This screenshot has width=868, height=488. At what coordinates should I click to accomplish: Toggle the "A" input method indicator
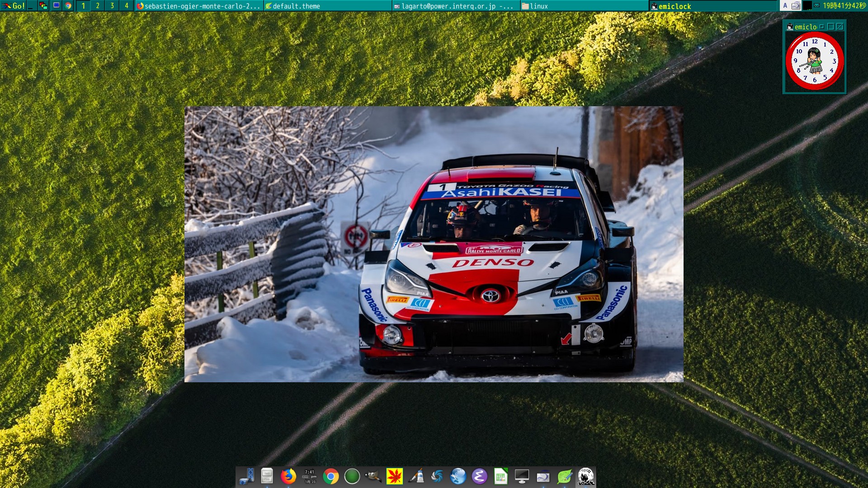tap(785, 5)
